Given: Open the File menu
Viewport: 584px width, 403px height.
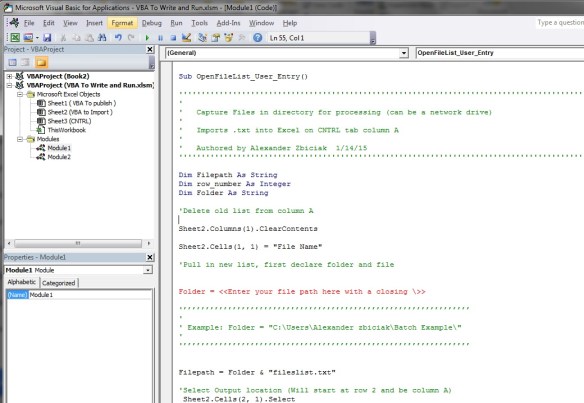Looking at the screenshot, I should point(29,23).
